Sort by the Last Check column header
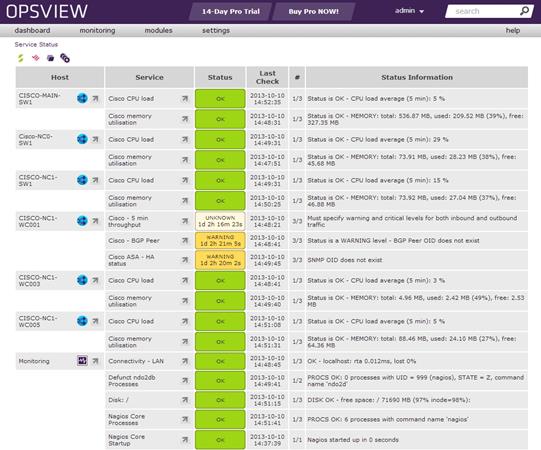The image size is (541, 450). pos(267,77)
